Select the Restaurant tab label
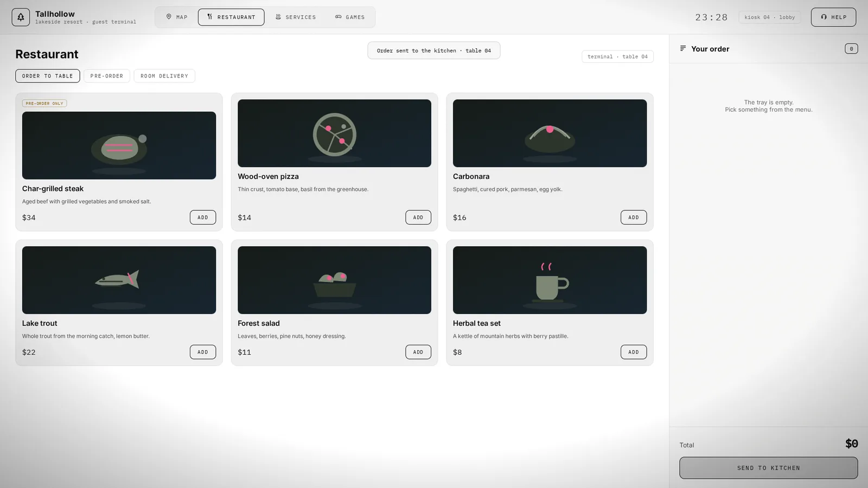This screenshot has width=868, height=488. click(236, 17)
